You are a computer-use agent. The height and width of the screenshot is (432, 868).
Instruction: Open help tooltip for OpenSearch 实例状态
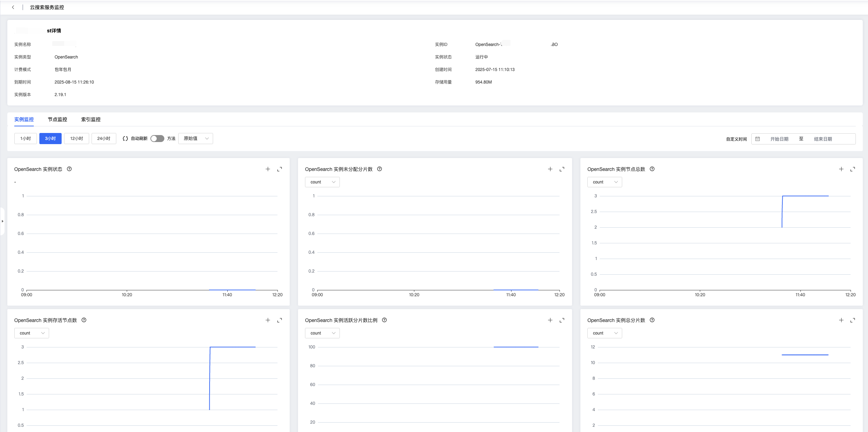69,169
